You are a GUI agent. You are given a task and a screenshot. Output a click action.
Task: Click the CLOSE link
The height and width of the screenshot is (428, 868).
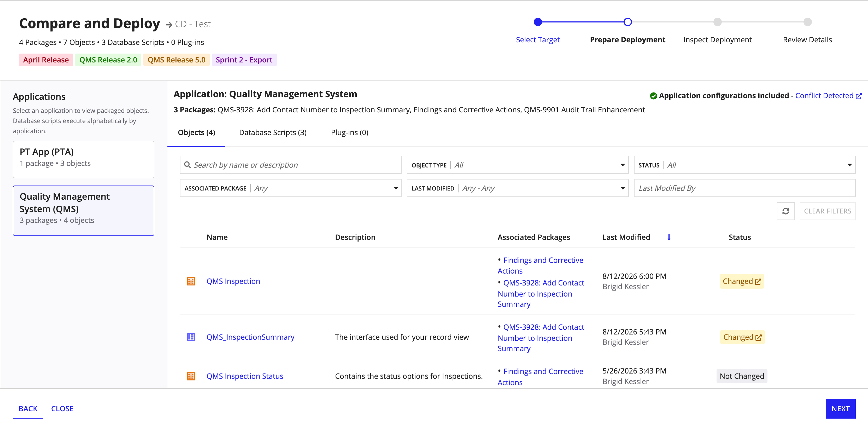click(62, 409)
